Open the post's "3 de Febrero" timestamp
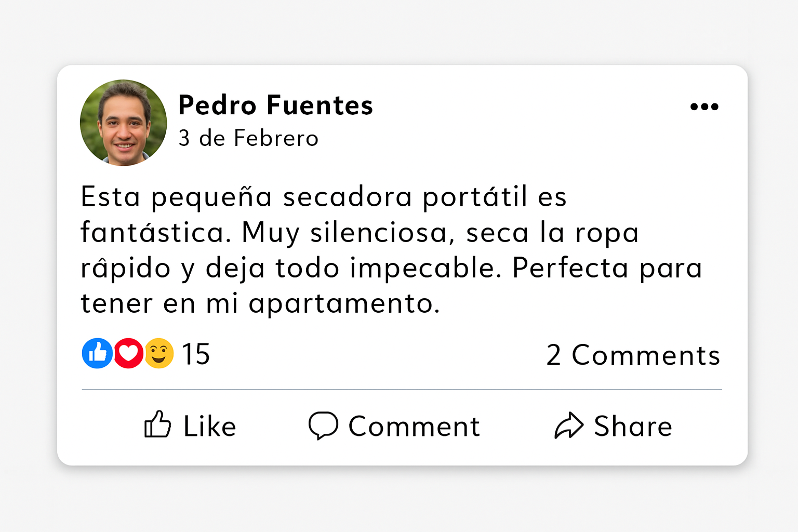Image resolution: width=798 pixels, height=532 pixels. 248,138
